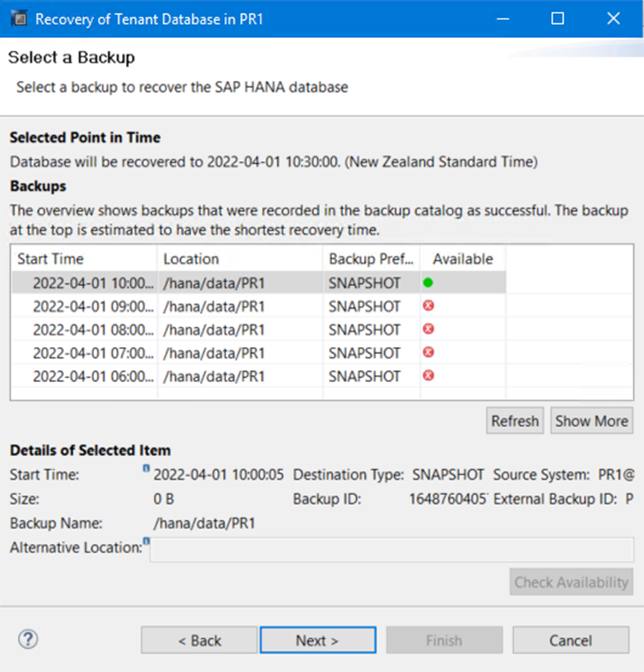Viewport: 644px width, 672px height.
Task: Close the Recovery of Tenant Database window
Action: (x=614, y=19)
